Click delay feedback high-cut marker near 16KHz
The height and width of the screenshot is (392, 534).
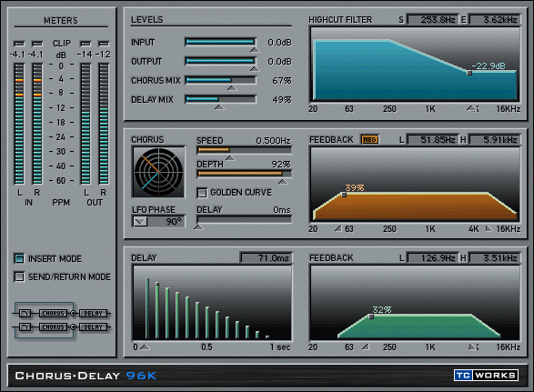click(473, 347)
